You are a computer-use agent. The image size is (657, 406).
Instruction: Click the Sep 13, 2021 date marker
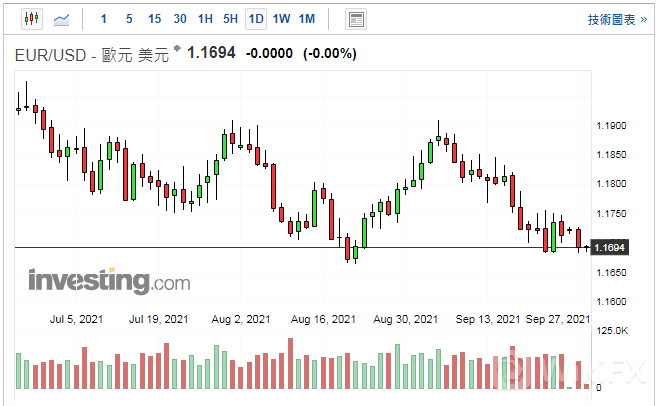(x=489, y=319)
